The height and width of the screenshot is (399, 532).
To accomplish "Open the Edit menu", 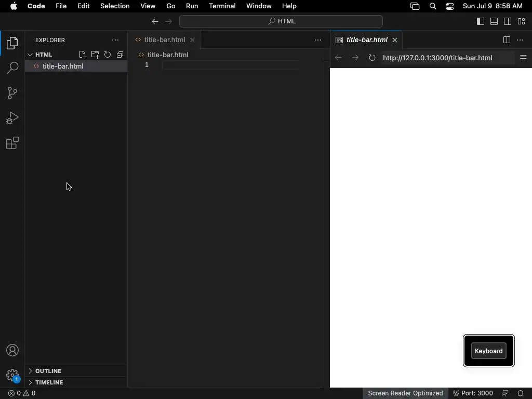I will click(x=84, y=6).
